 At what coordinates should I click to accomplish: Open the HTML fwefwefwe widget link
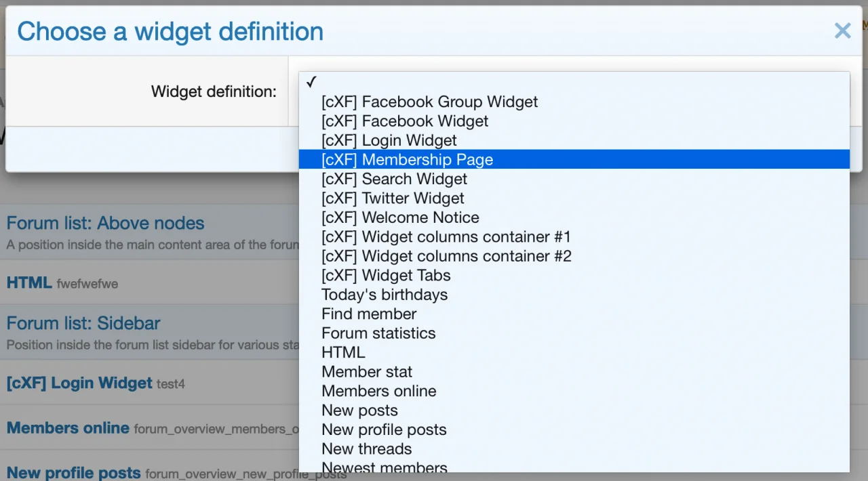point(29,283)
